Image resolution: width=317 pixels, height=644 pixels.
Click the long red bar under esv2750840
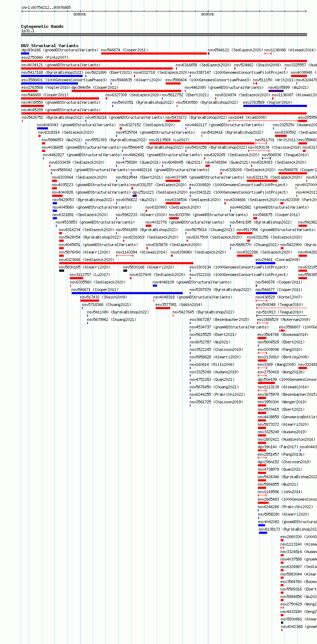coord(164,61)
